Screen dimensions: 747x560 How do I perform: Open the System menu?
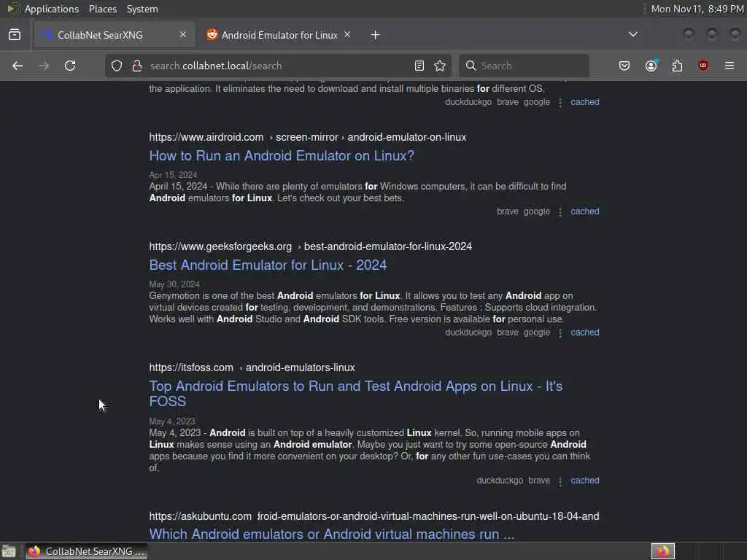coord(142,9)
